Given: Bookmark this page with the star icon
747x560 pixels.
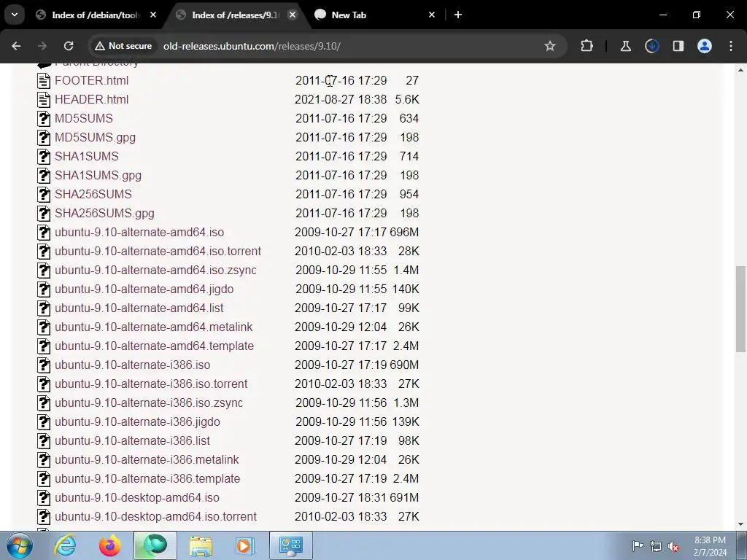Looking at the screenshot, I should click(x=550, y=46).
